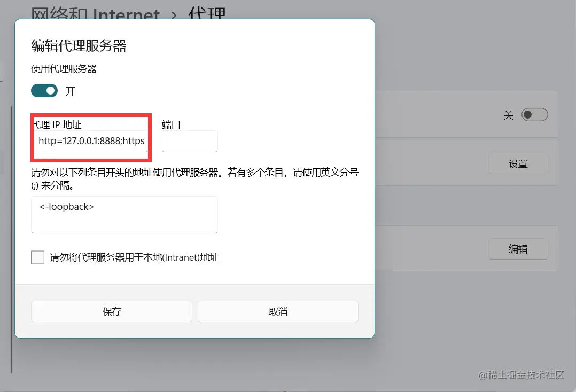This screenshot has height=392, width=576.
Task: Dismiss the dialog with the 取消 button
Action: [278, 311]
